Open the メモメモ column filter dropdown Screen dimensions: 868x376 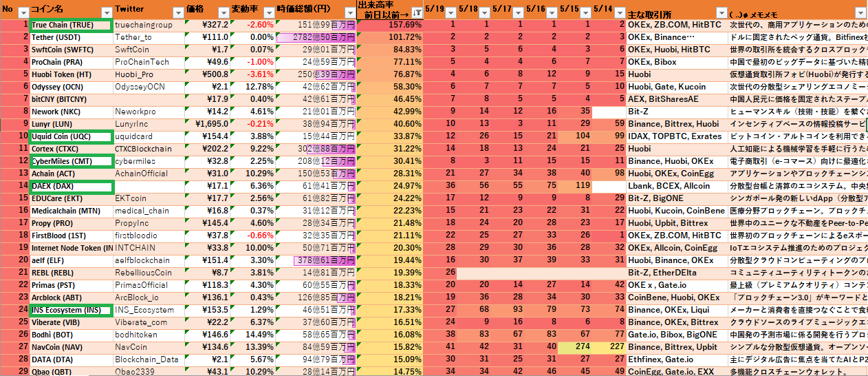click(860, 13)
